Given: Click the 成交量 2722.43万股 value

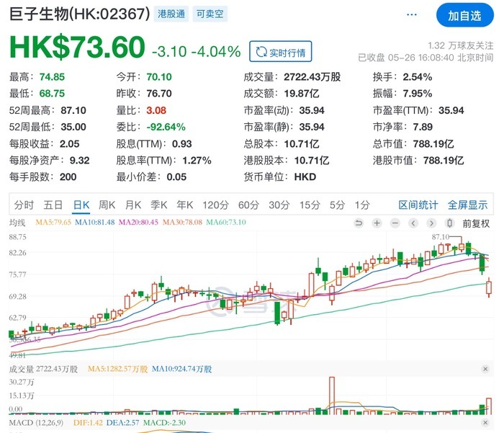Looking at the screenshot, I should click(x=312, y=77).
